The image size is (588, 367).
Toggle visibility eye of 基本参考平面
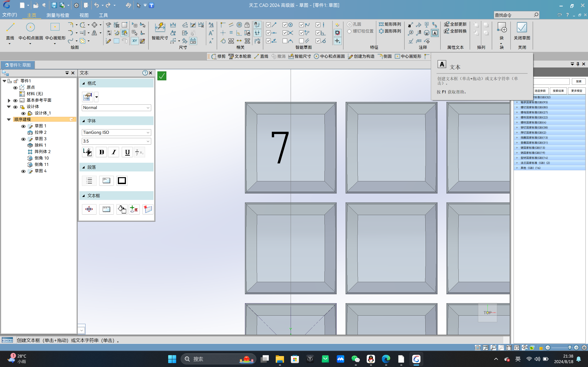coord(15,101)
